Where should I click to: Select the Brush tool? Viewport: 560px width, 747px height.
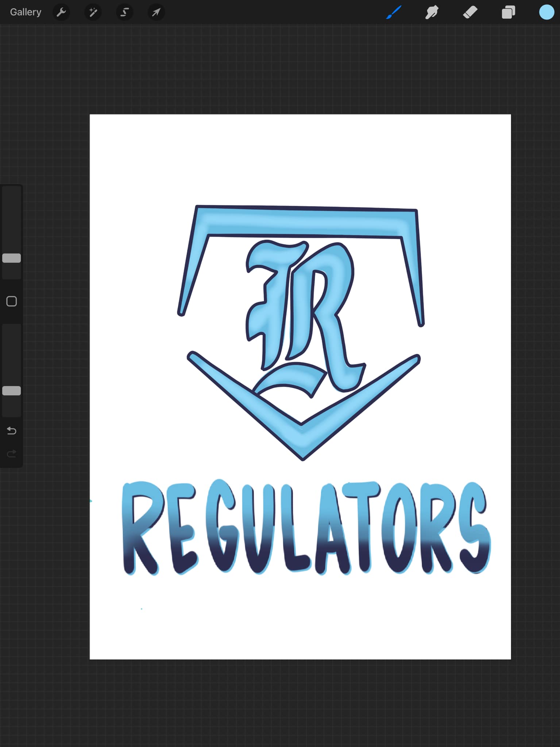[x=394, y=12]
